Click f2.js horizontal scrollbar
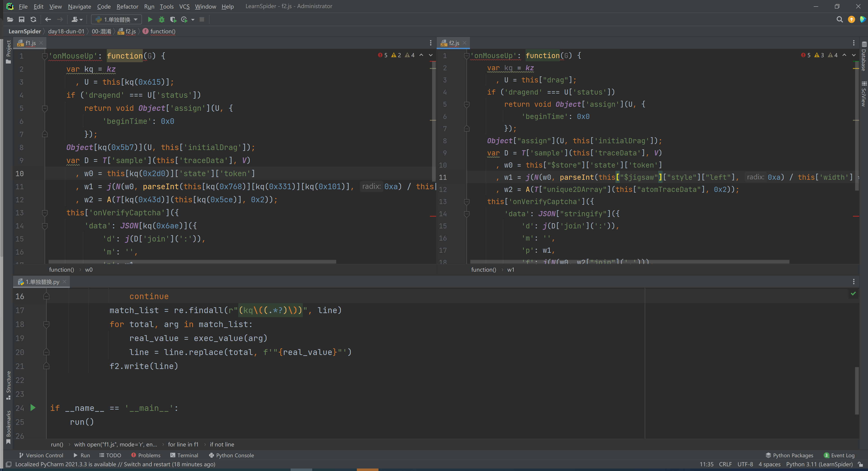Viewport: 868px width, 471px height. 629,262
